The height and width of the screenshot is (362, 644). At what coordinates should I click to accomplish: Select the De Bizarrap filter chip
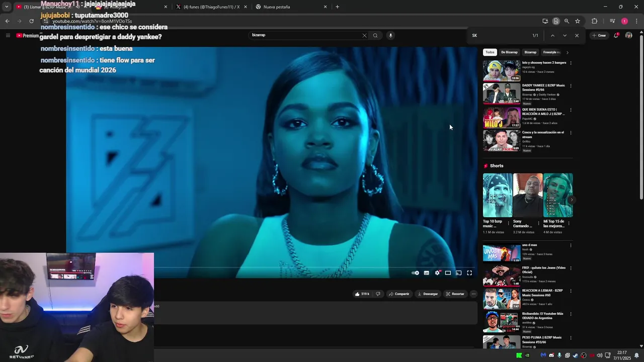tap(509, 52)
